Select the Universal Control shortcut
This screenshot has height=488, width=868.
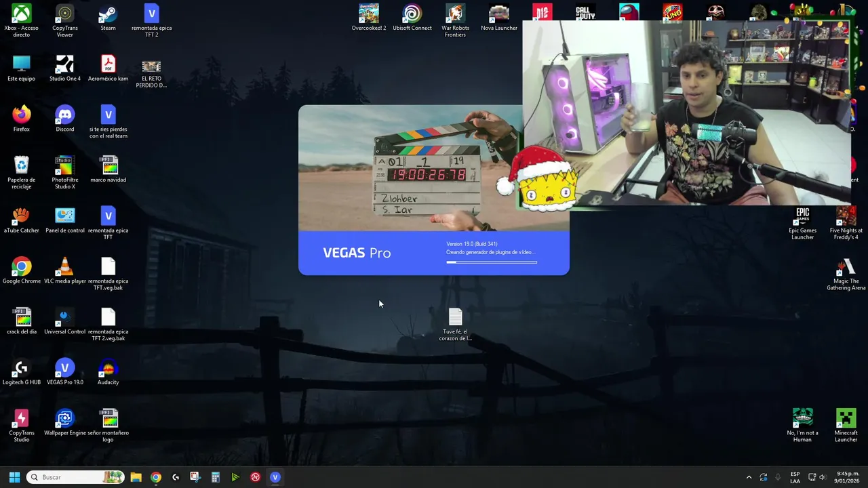point(65,321)
